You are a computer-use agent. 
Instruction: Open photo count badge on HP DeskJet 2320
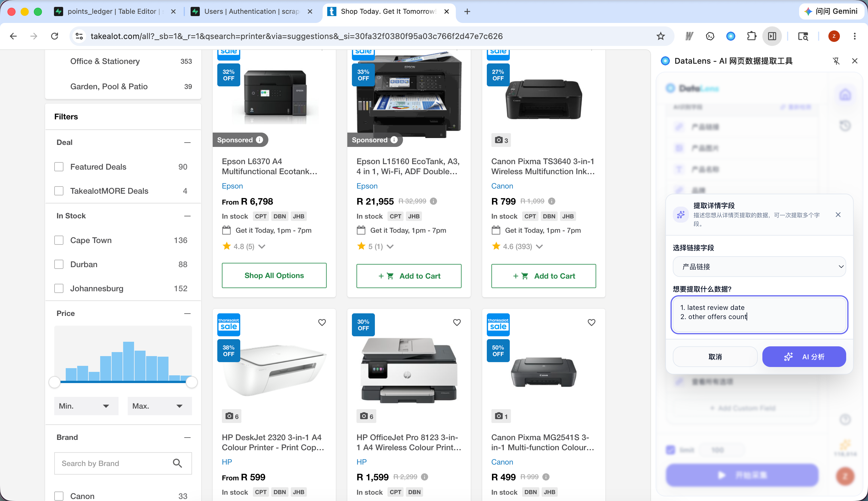pyautogui.click(x=232, y=416)
